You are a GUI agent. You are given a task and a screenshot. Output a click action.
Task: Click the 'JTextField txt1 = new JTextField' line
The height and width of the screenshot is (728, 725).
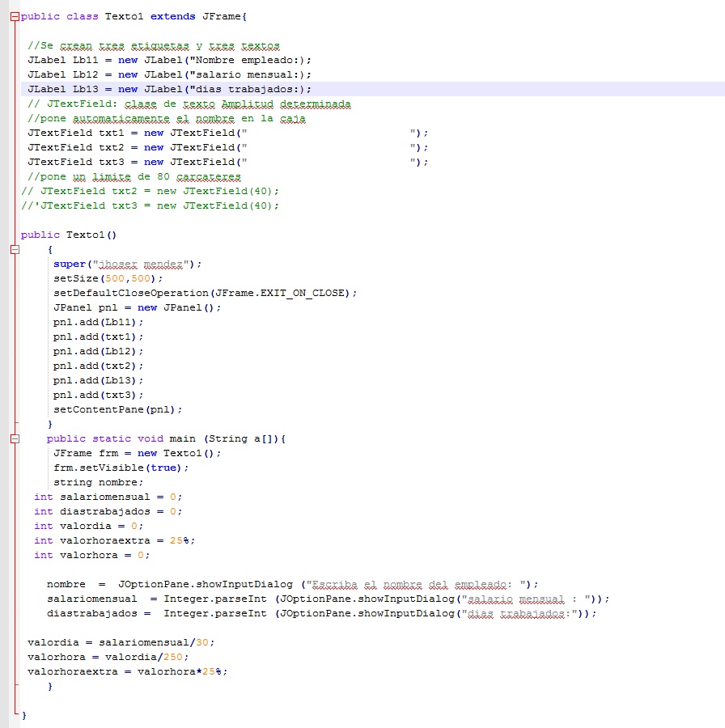[x=227, y=133]
